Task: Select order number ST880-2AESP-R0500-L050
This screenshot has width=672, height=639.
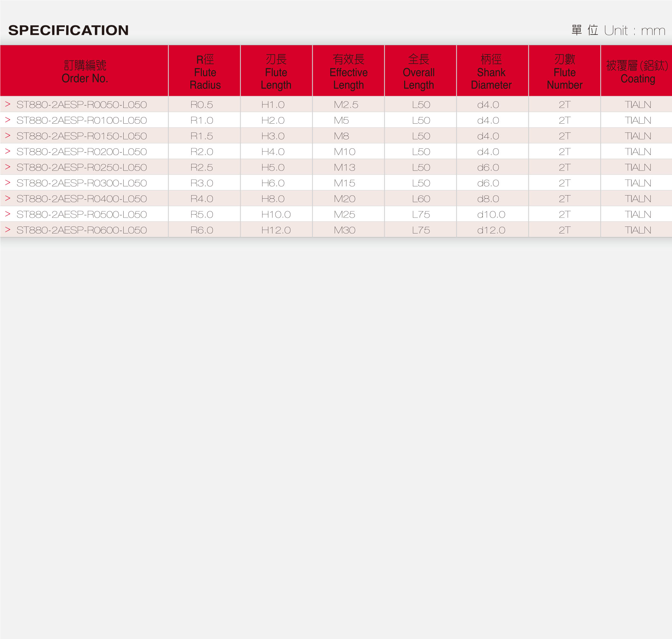Action: [x=82, y=214]
